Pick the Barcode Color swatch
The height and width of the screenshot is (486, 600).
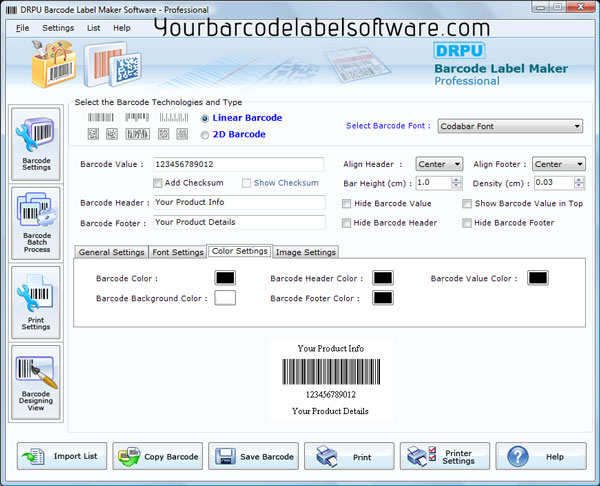pos(225,278)
